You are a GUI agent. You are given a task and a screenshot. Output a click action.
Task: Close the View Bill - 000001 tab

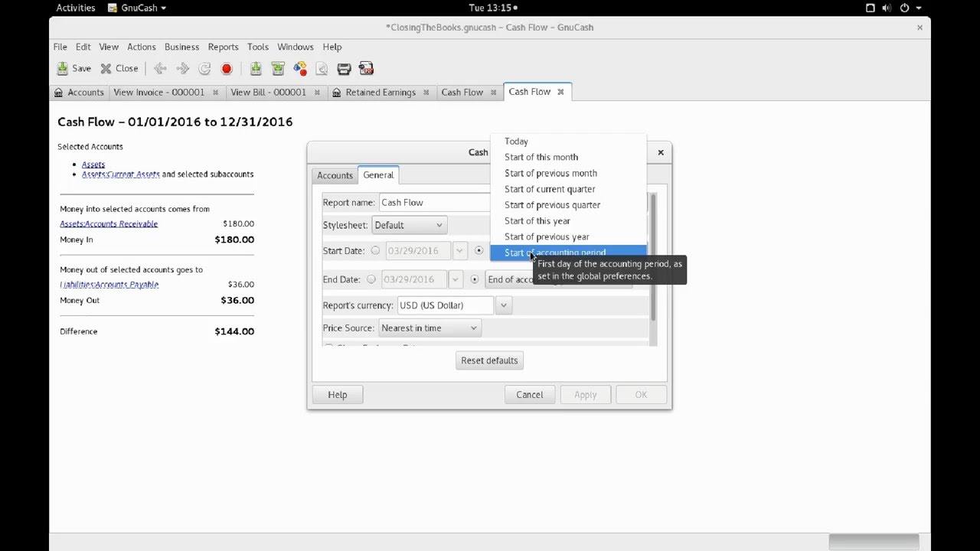(317, 93)
